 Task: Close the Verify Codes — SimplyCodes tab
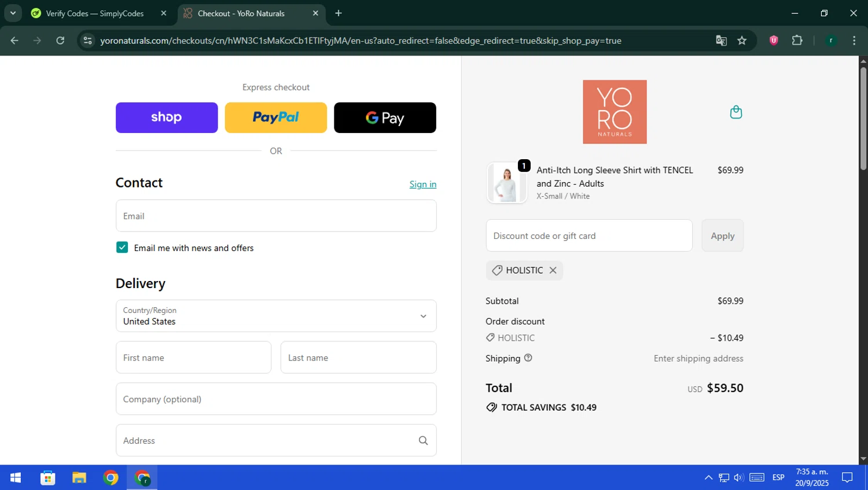tap(164, 13)
